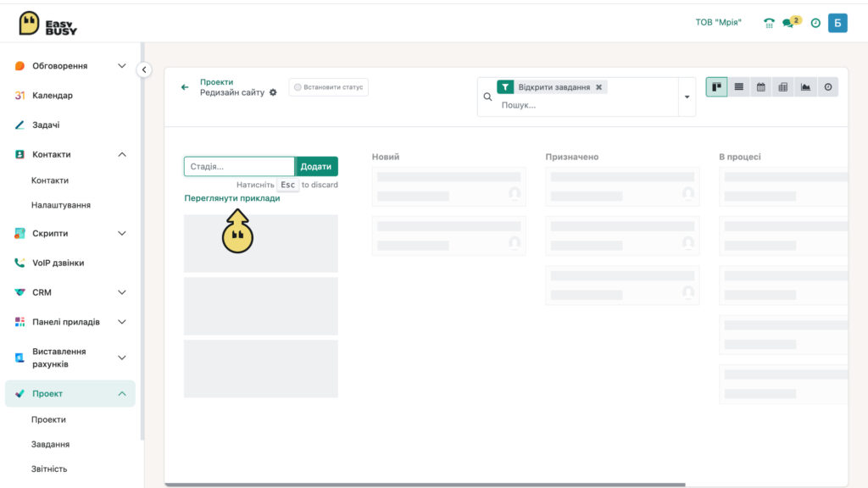Click the horizontal scrollbar at bottom
Screen dimensions: 868x488
[x=425, y=485]
